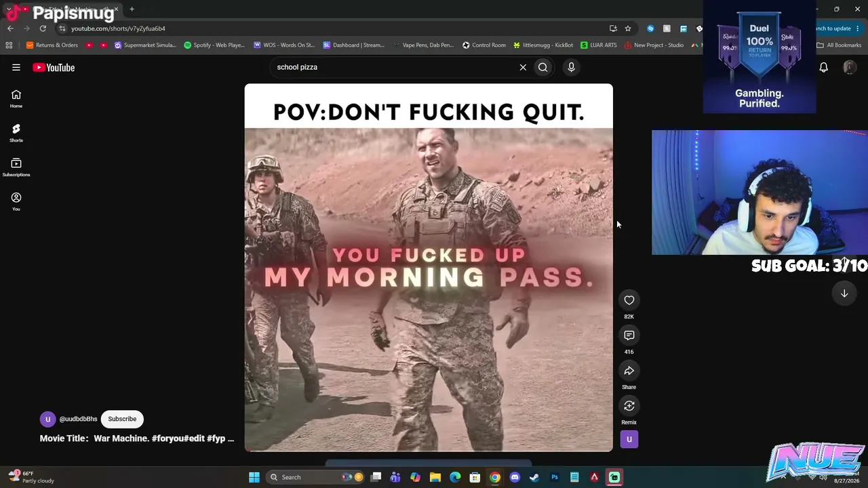The width and height of the screenshot is (868, 488).
Task: Share the Short
Action: [629, 371]
